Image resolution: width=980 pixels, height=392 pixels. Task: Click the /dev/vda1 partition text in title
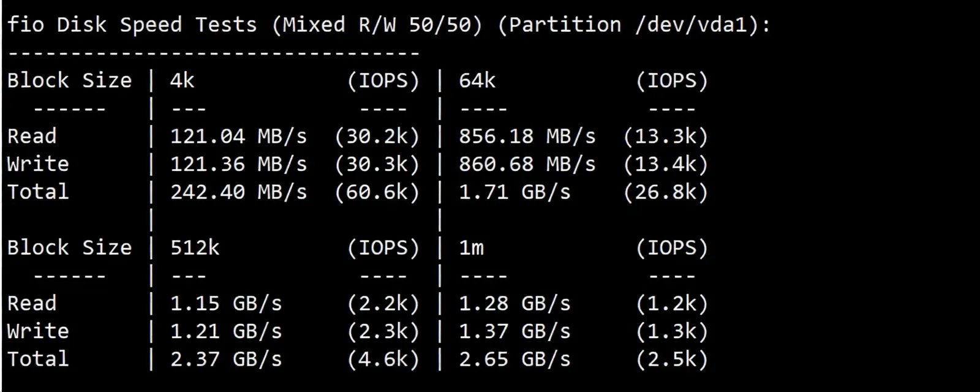[695, 25]
